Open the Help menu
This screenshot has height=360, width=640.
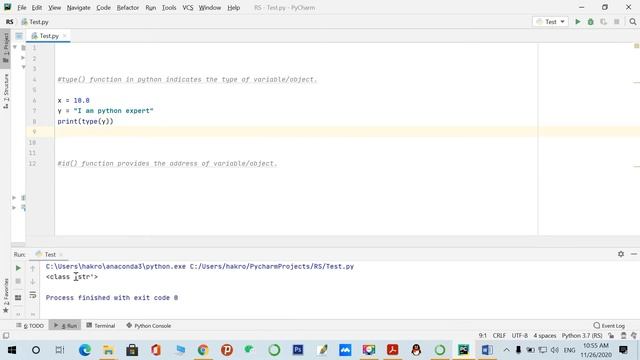point(233,8)
